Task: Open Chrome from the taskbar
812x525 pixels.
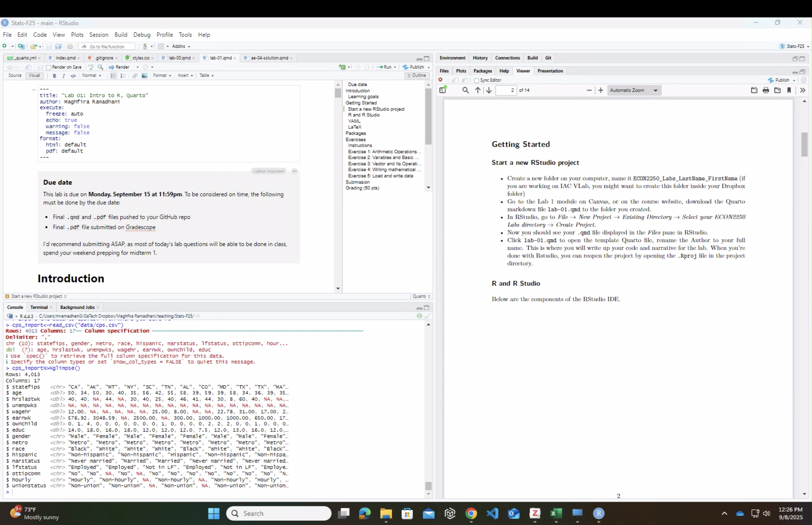Action: pyautogui.click(x=471, y=513)
